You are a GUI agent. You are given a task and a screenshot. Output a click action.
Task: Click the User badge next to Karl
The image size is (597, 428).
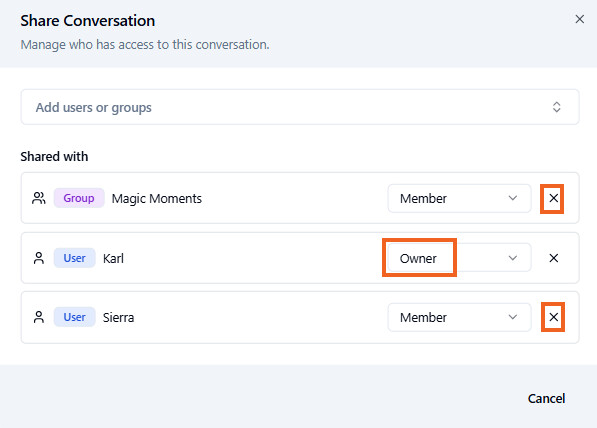click(74, 258)
